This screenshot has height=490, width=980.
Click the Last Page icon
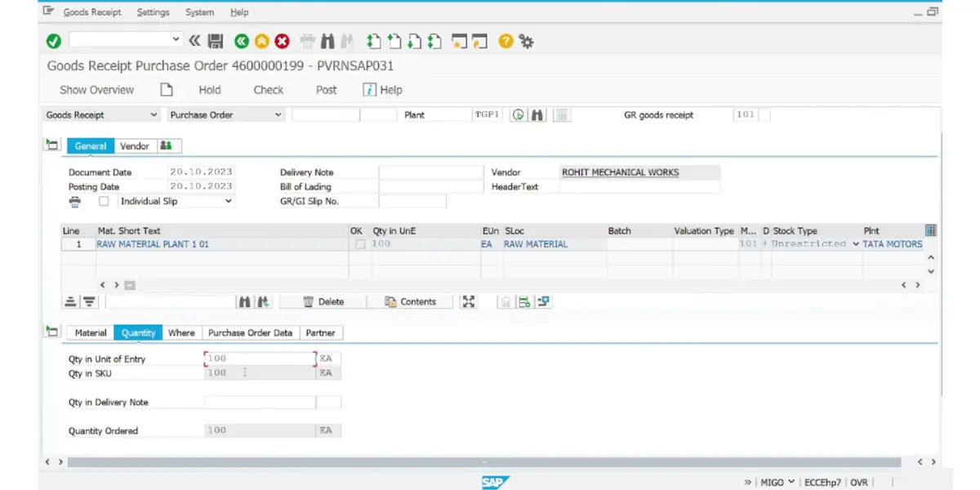pos(435,41)
